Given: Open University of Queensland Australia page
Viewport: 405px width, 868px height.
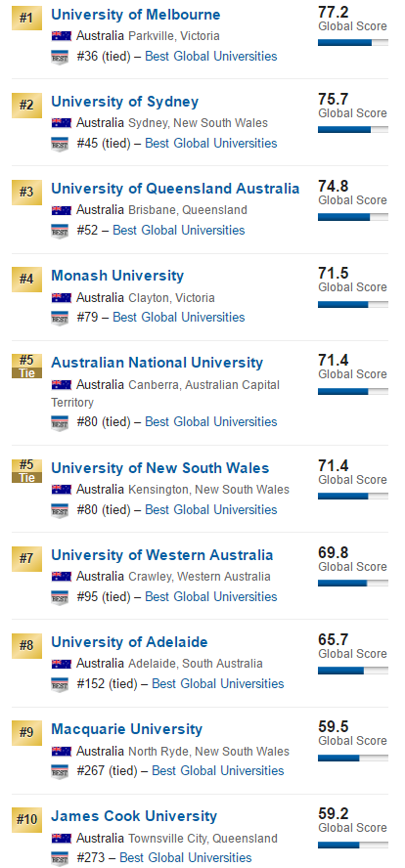Looking at the screenshot, I should 175,189.
